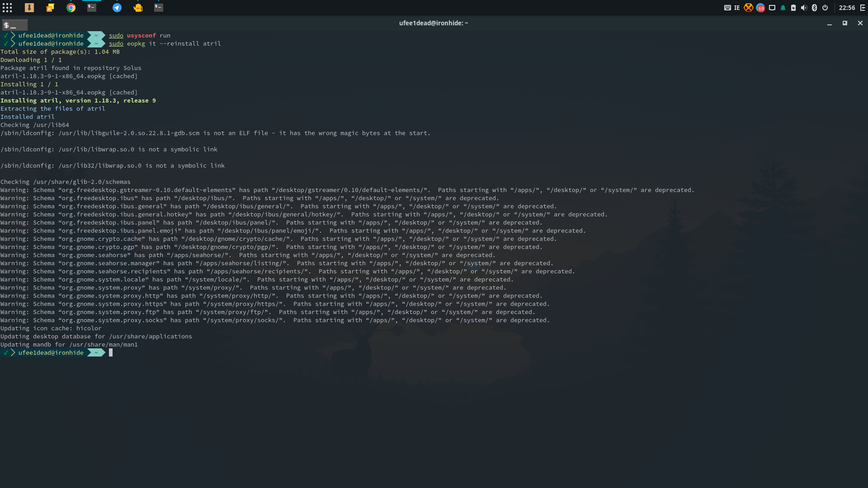
Task: Click the 'org.gnome.system.proxy.socks' warning line
Action: (275, 320)
